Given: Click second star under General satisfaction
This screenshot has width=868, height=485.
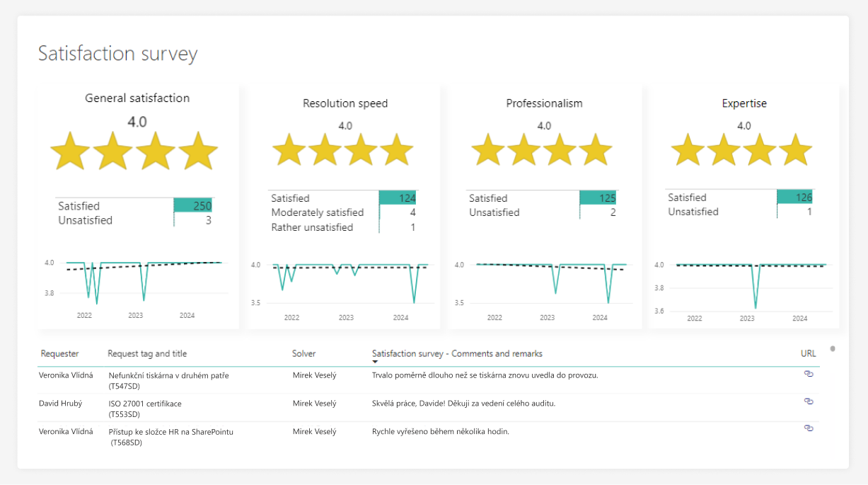Looking at the screenshot, I should (112, 150).
